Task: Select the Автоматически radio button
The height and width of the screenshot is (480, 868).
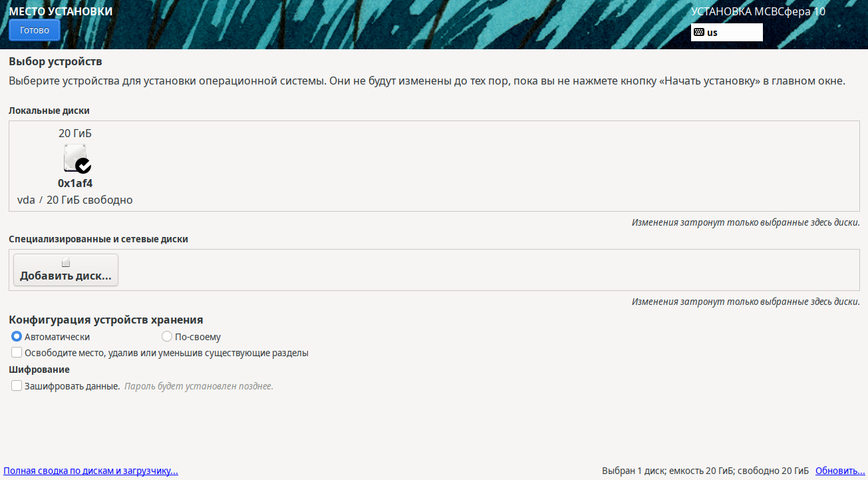Action: [x=17, y=337]
